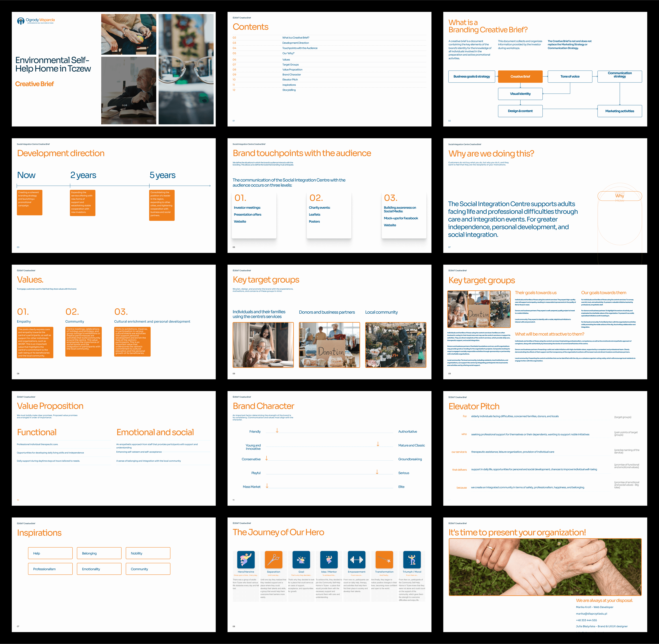
Task: Click the marika@dlaprzykladu.pl email address
Action: pyautogui.click(x=591, y=614)
